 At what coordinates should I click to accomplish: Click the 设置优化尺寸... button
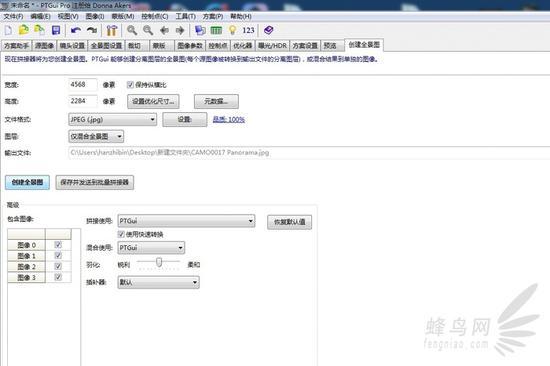153,101
